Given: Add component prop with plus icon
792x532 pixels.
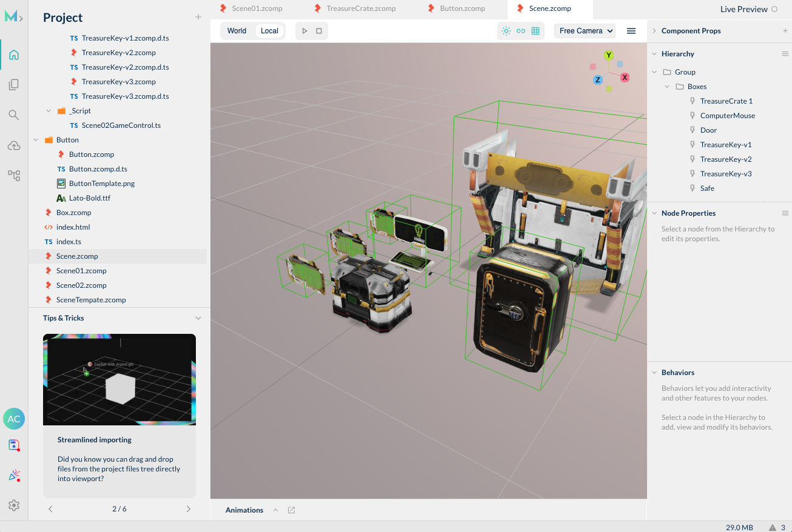Looking at the screenshot, I should pos(785,31).
